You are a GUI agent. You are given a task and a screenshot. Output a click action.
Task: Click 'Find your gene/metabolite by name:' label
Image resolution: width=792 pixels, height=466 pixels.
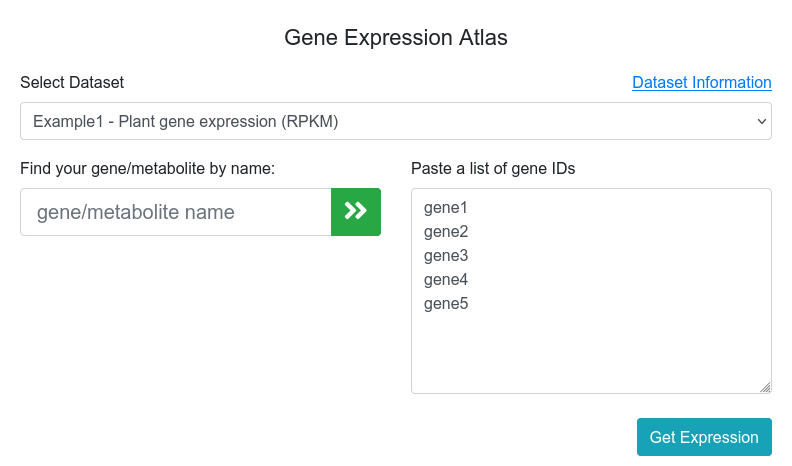(147, 168)
